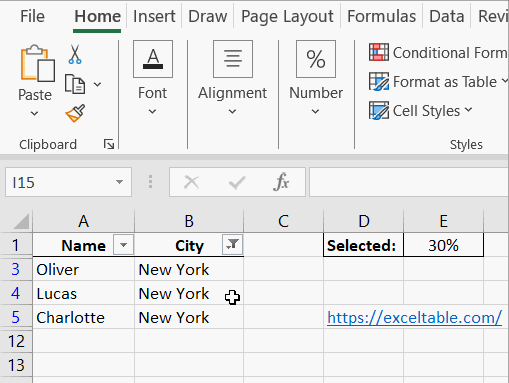
Task: Select row 12 header
Action: (x=16, y=341)
